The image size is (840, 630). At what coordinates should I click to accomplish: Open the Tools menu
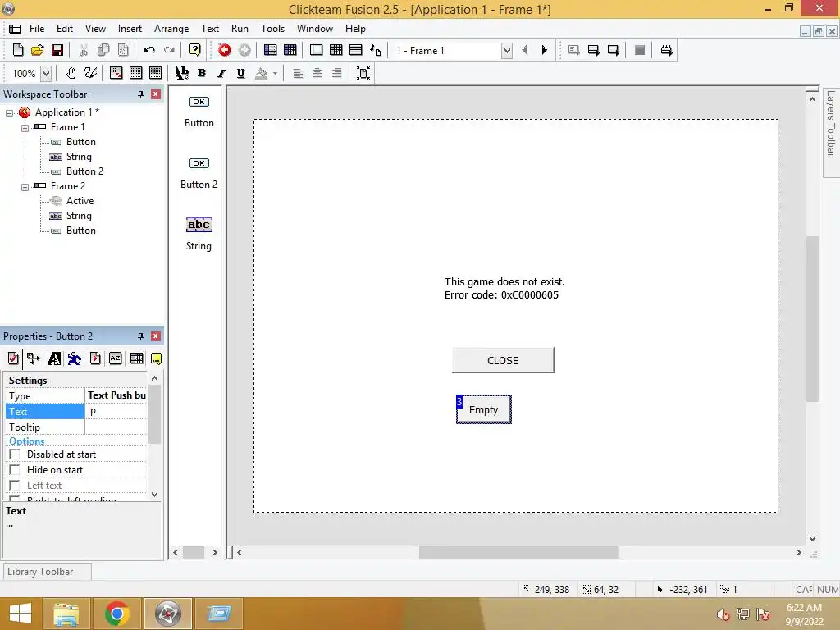(x=272, y=29)
